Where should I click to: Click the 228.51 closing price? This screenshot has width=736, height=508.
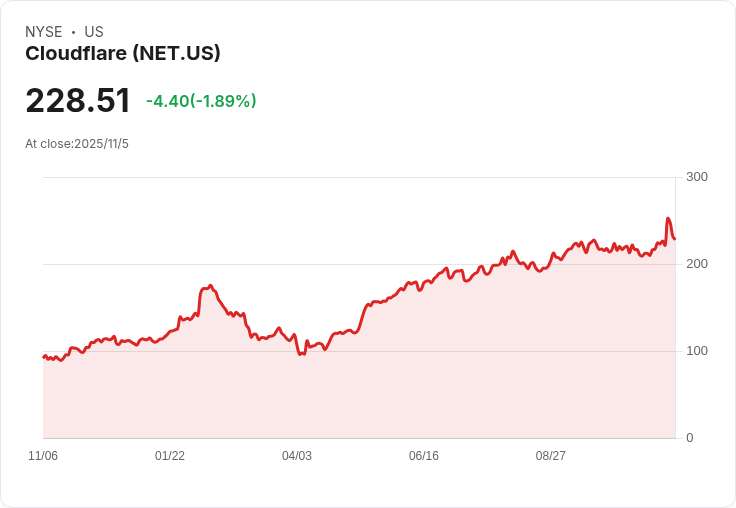pos(78,101)
